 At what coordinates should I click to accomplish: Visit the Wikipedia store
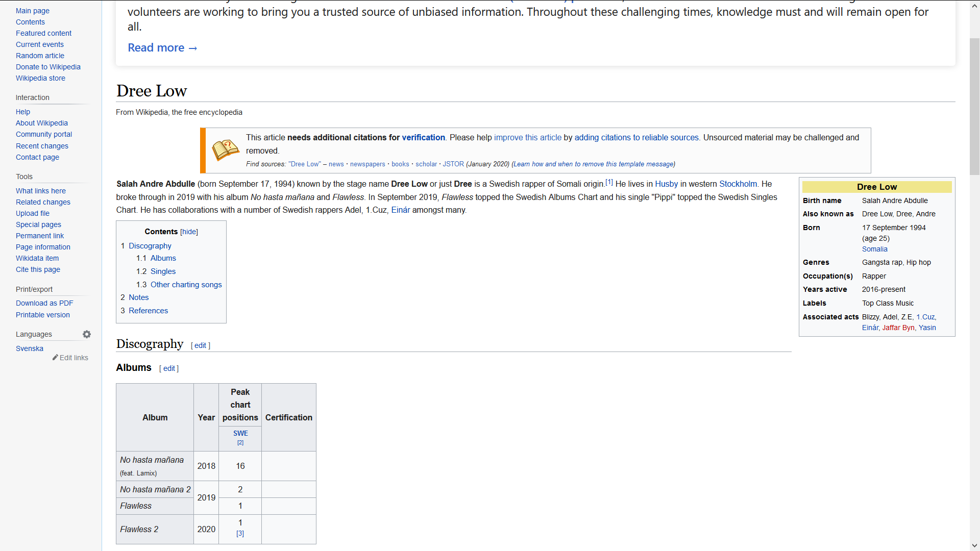coord(40,78)
